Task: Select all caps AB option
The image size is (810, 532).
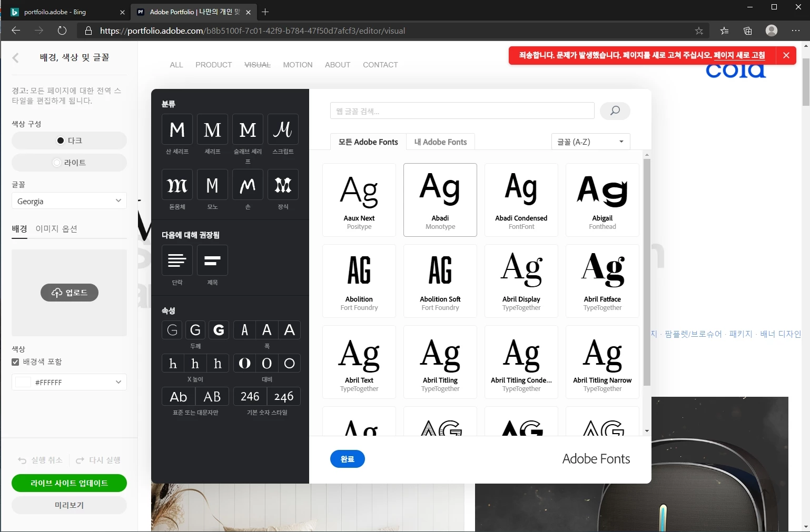Action: (212, 396)
